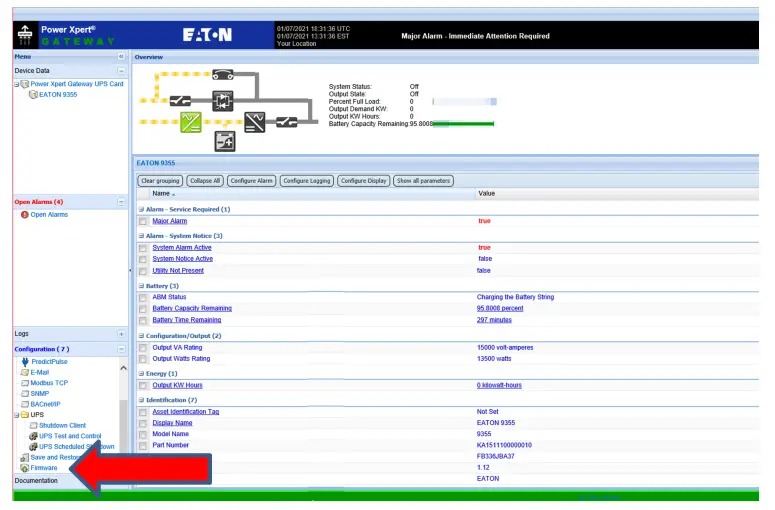Click the Configuration panel scrollbar up arrow
Screen dimensions: 775x510
point(124,368)
